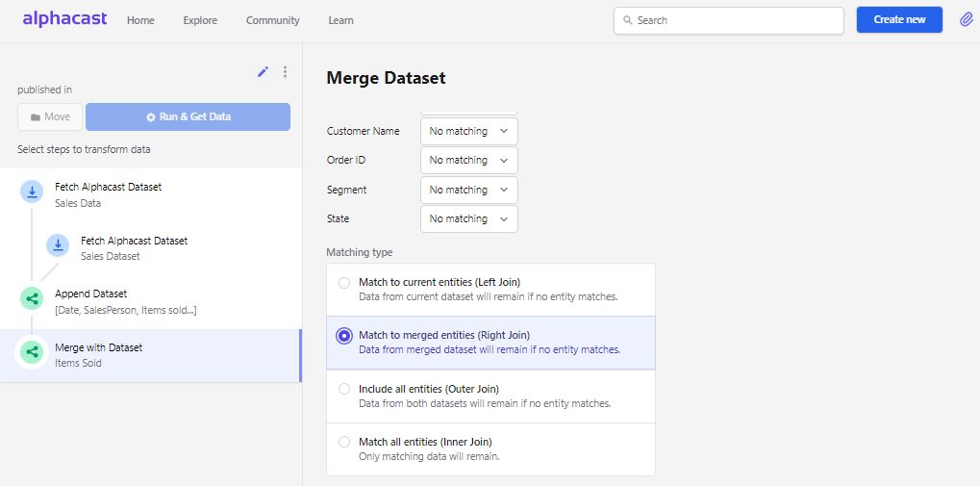Viewport: 980px width, 486px height.
Task: Click the Sales Dataset fetch download icon
Action: (58, 245)
